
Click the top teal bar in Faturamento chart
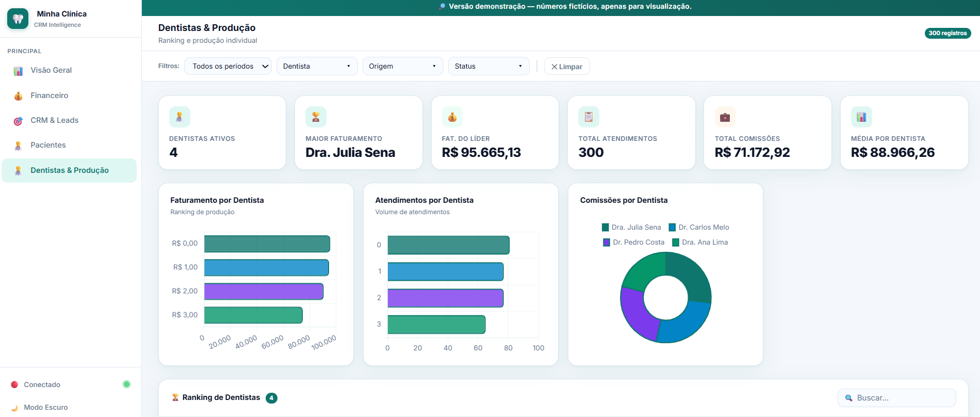point(267,244)
